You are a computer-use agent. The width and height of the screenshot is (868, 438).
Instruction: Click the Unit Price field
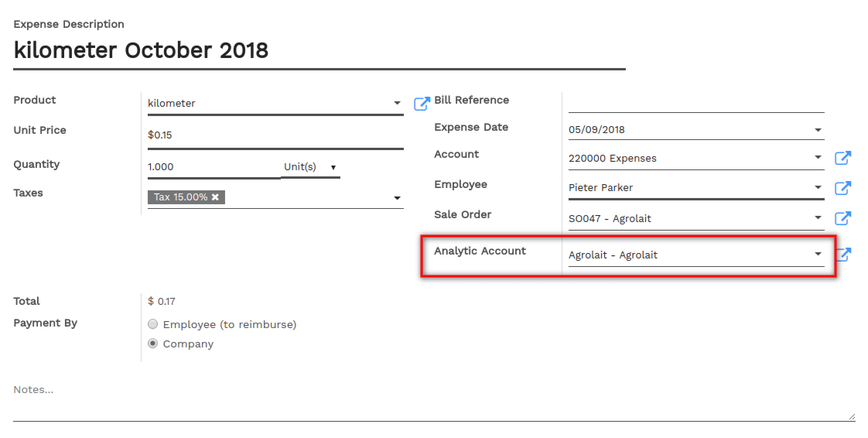(x=275, y=135)
